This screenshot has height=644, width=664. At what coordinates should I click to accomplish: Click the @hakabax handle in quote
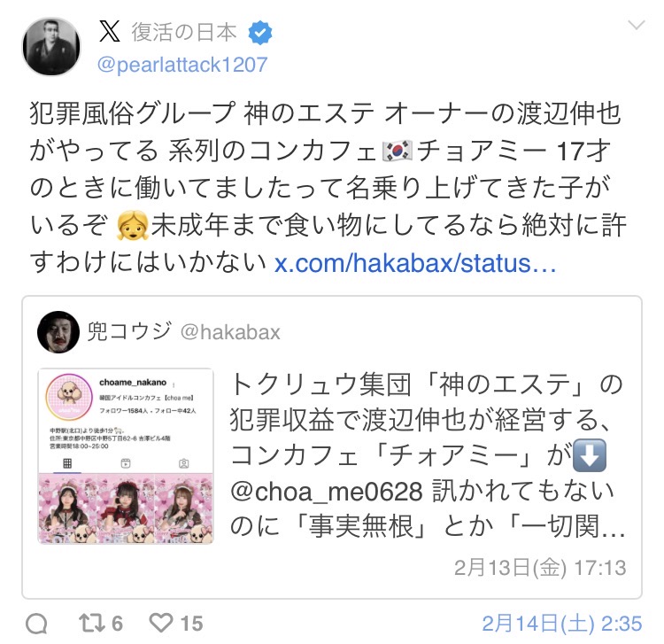[x=230, y=332]
